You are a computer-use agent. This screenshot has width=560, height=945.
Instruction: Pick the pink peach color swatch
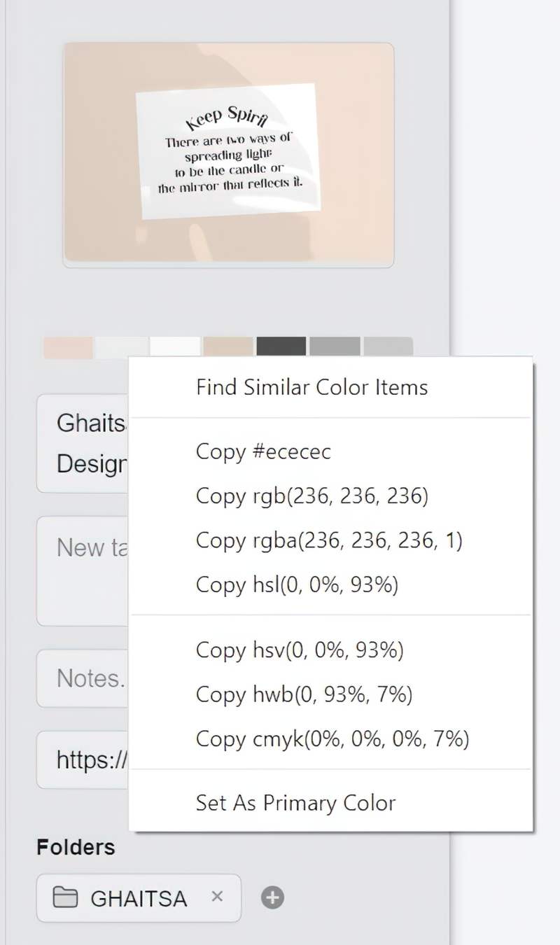[68, 347]
